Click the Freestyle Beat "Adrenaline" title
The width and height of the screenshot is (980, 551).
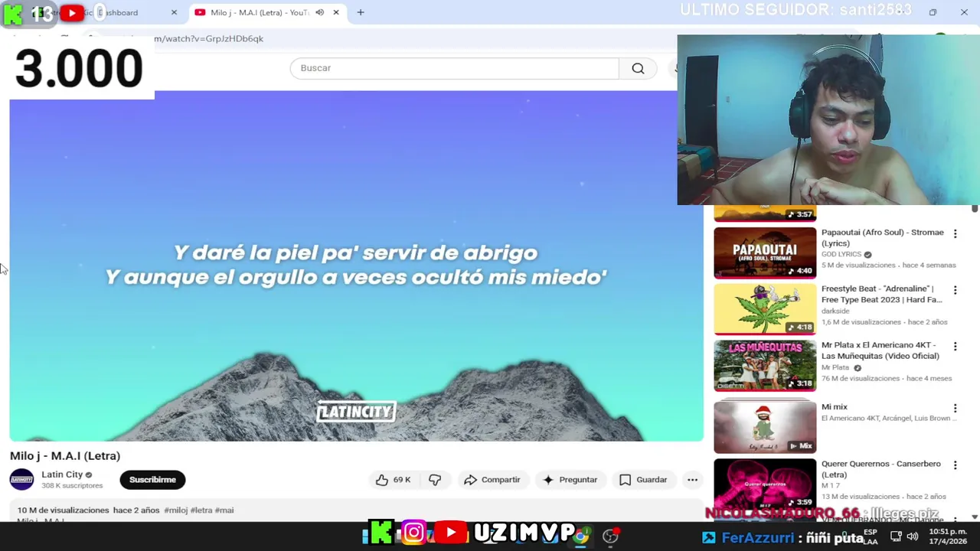coord(882,294)
